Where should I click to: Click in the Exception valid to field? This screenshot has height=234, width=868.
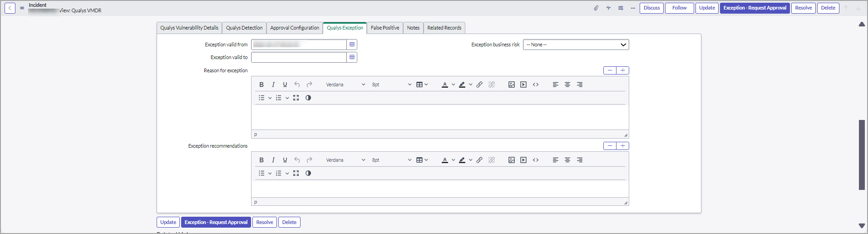[x=299, y=57]
